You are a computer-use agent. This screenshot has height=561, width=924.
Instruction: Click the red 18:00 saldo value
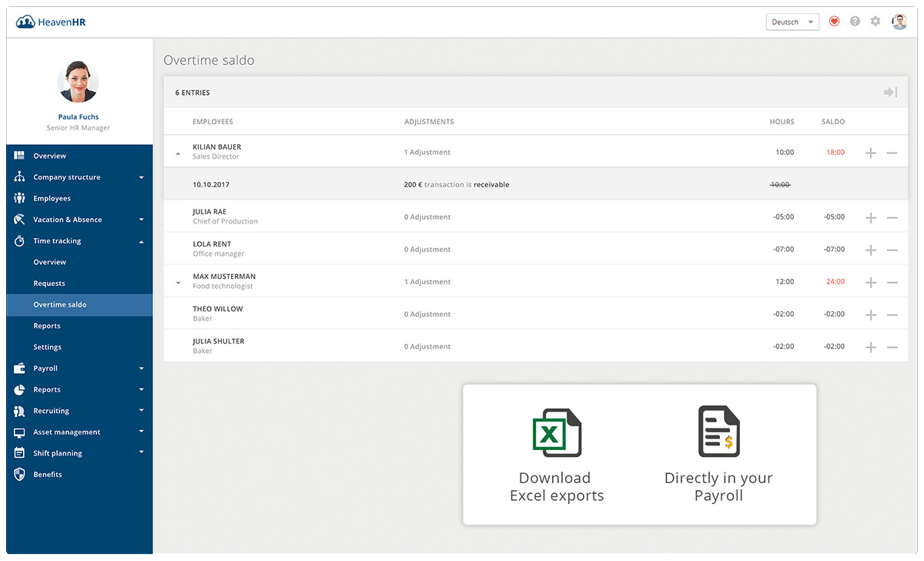(835, 153)
